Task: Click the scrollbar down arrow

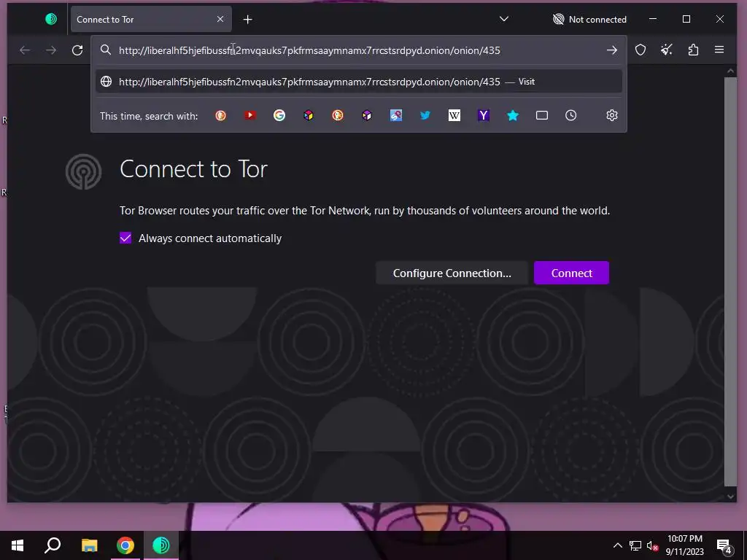Action: pyautogui.click(x=730, y=496)
